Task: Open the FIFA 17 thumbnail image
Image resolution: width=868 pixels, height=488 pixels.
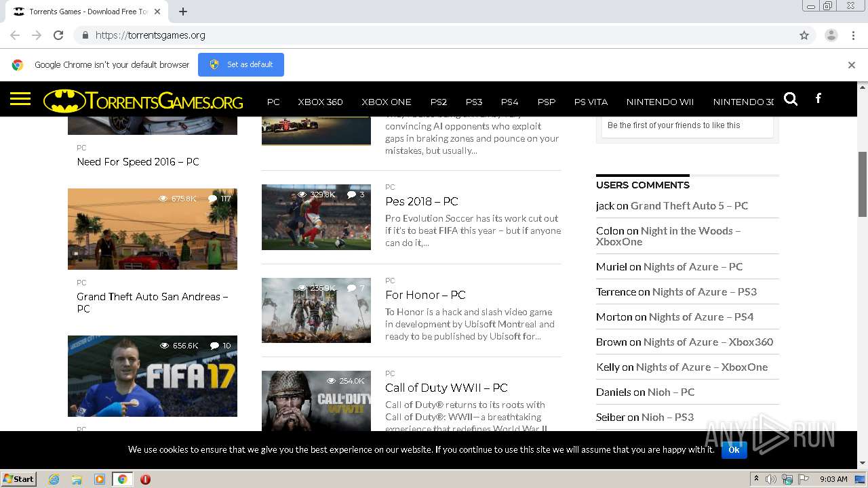Action: [x=153, y=376]
